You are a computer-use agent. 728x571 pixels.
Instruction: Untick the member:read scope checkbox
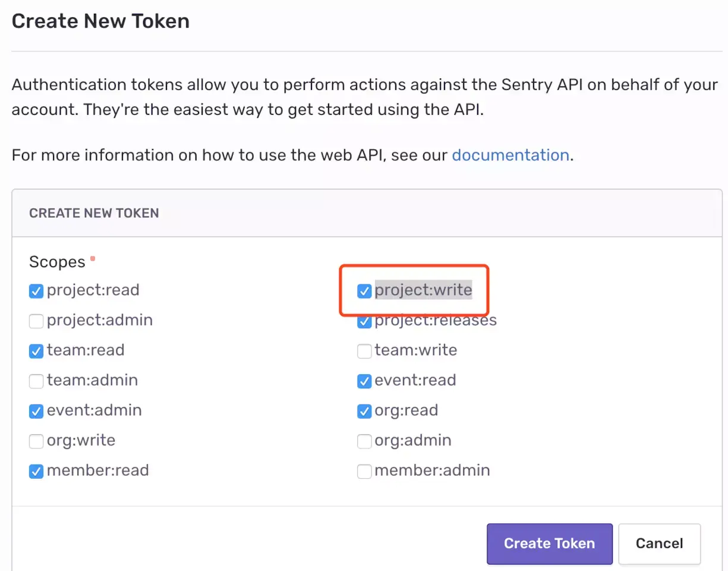click(x=36, y=472)
